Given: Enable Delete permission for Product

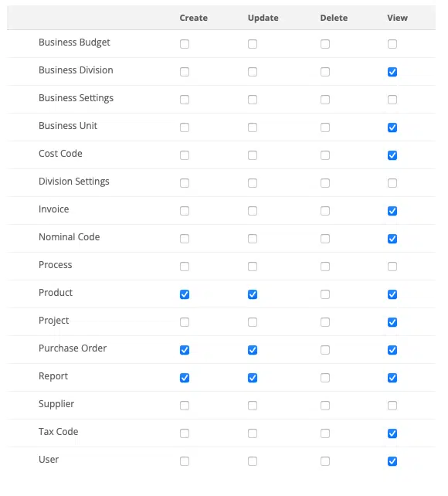Looking at the screenshot, I should click(x=325, y=294).
